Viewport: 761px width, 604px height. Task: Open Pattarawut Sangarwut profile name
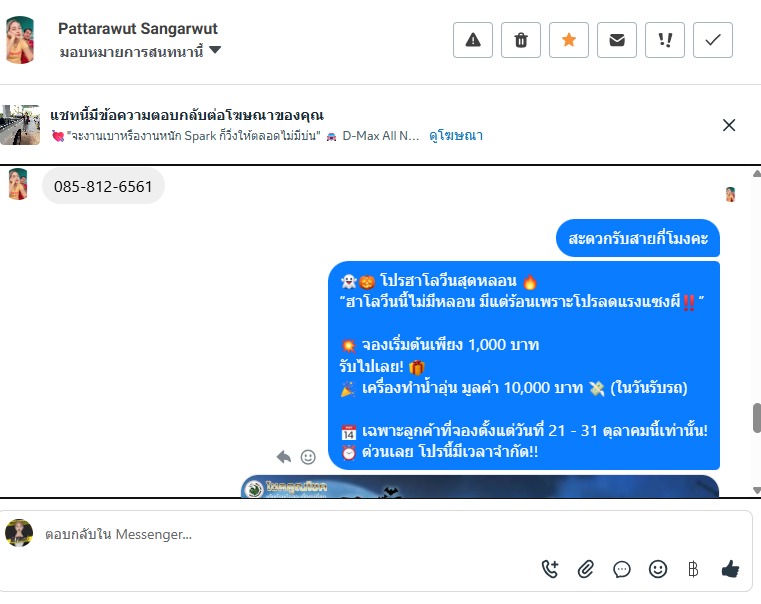pos(138,29)
